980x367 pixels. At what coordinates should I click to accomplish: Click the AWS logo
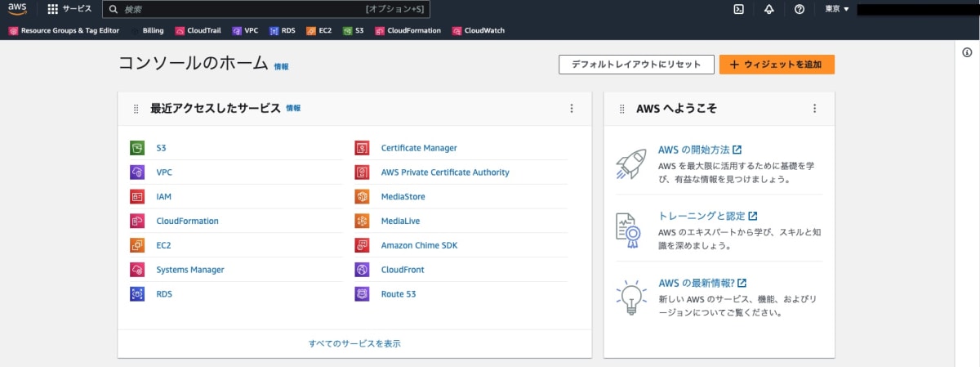tap(17, 9)
